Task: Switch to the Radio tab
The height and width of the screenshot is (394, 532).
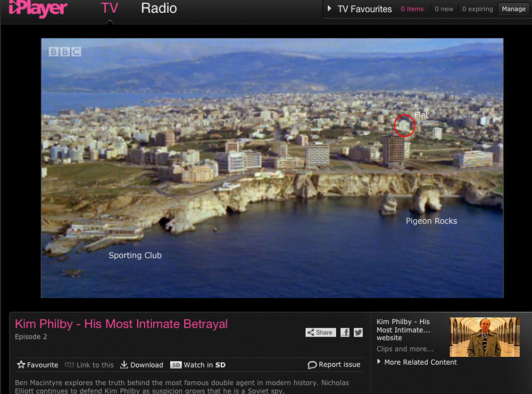Action: click(x=159, y=9)
